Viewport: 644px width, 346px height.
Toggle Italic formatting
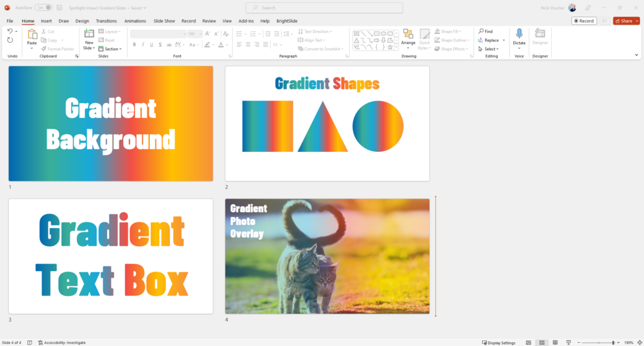pyautogui.click(x=143, y=45)
